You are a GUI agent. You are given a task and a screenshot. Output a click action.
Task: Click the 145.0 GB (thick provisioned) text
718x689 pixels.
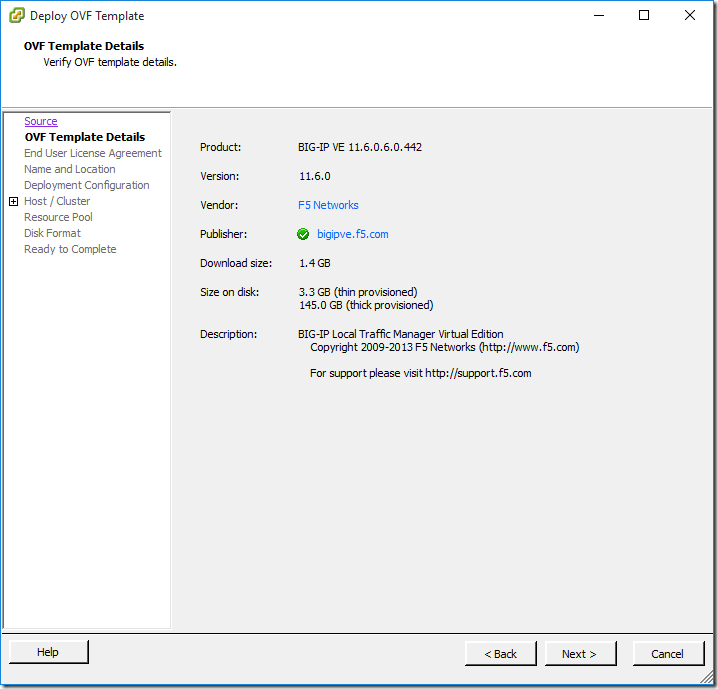tap(366, 305)
